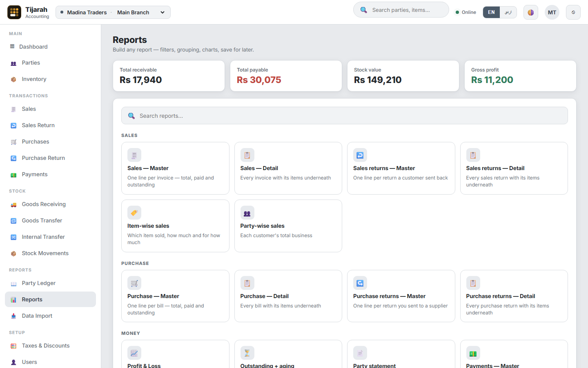Screen dimensions: 588x368
Task: Click the Search reports input field
Action: tap(345, 116)
